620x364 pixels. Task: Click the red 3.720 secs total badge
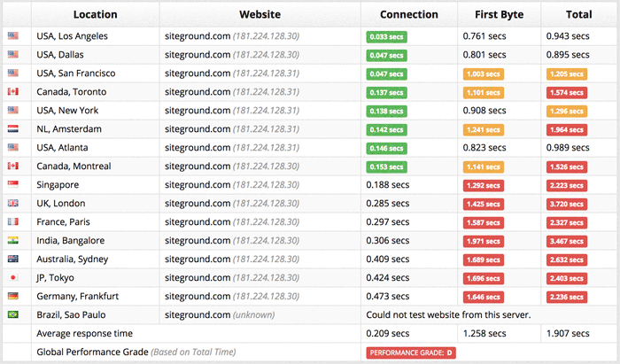567,205
